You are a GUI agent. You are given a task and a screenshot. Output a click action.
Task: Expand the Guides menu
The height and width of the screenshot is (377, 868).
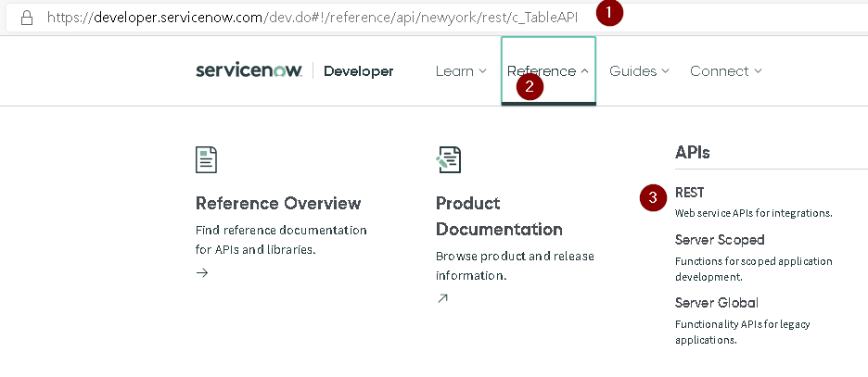pos(639,71)
